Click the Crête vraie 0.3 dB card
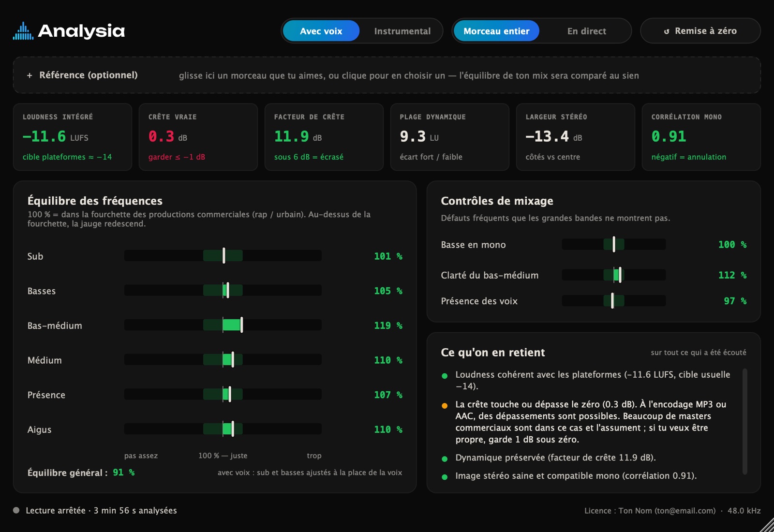This screenshot has height=532, width=774. point(198,137)
